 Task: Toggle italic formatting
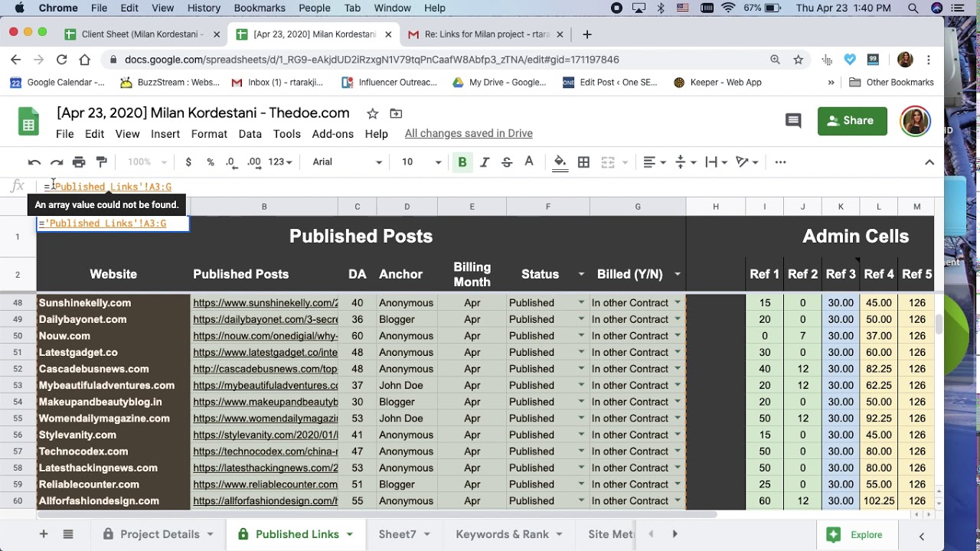click(485, 162)
